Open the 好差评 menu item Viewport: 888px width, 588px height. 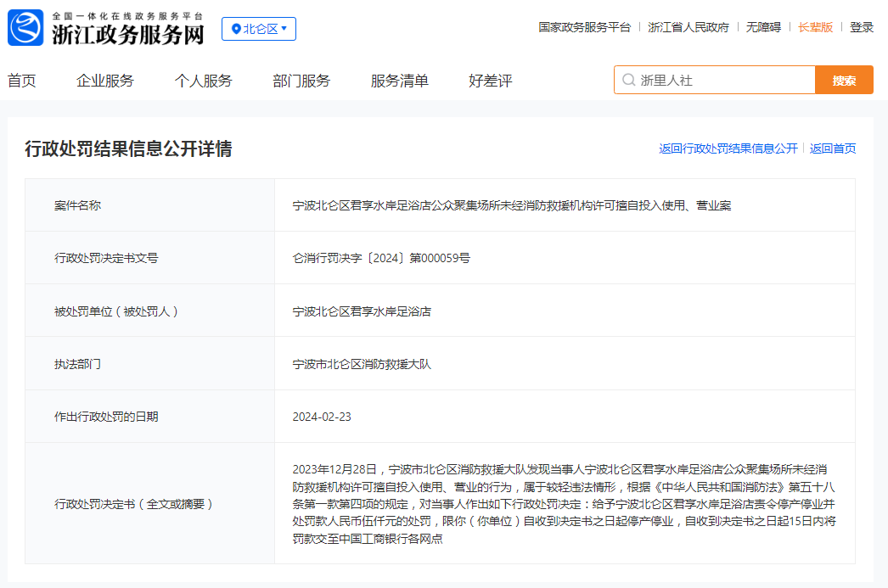pos(491,81)
